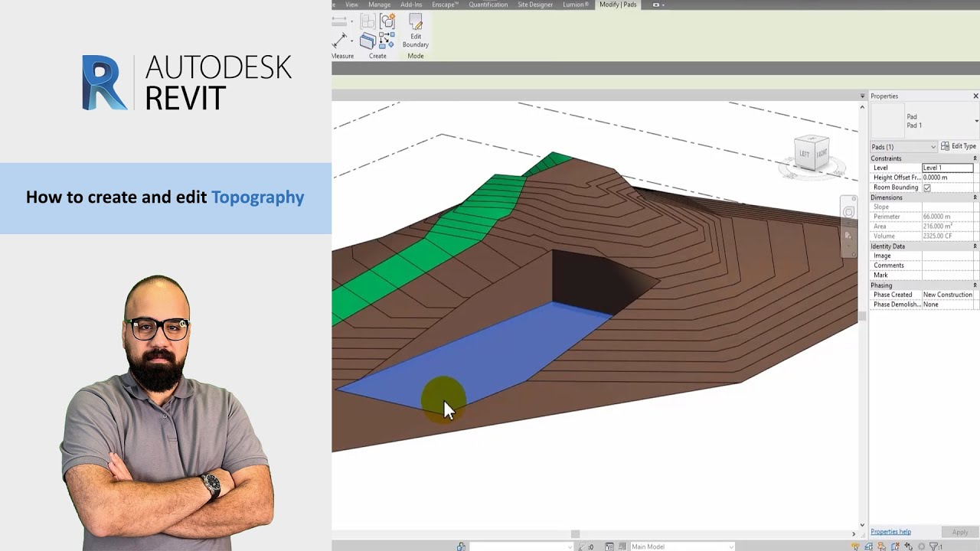Click the view window options arrow icon

[x=862, y=96]
